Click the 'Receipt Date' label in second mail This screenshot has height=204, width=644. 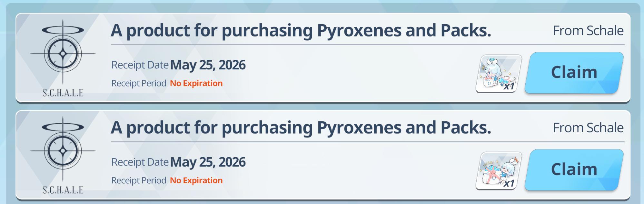point(140,162)
